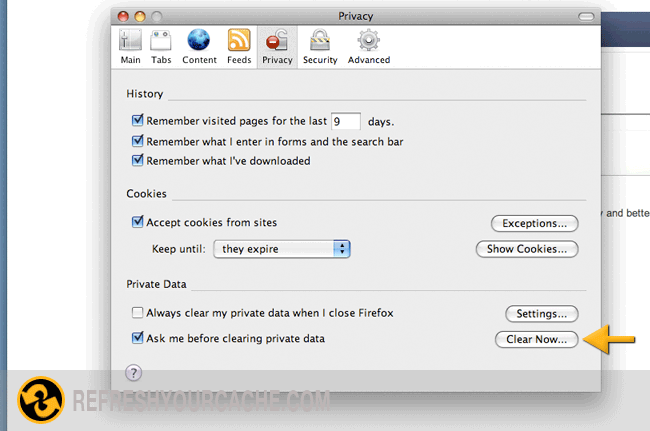Screen dimensions: 650x431
Task: Open the Content globe icon pane
Action: pyautogui.click(x=199, y=46)
